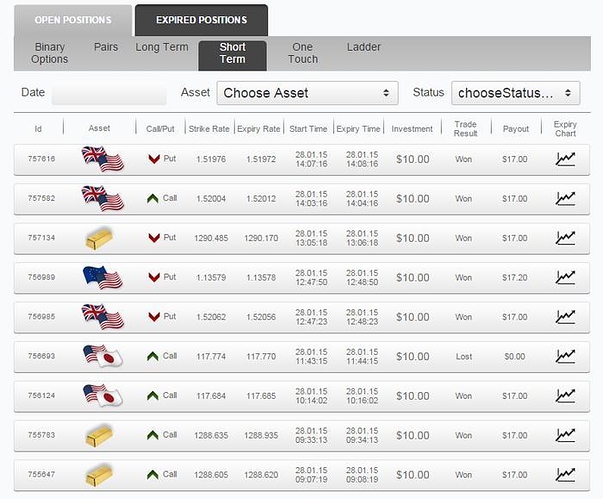The width and height of the screenshot is (603, 499).
Task: Select Short Term sub-tab
Action: (x=232, y=55)
